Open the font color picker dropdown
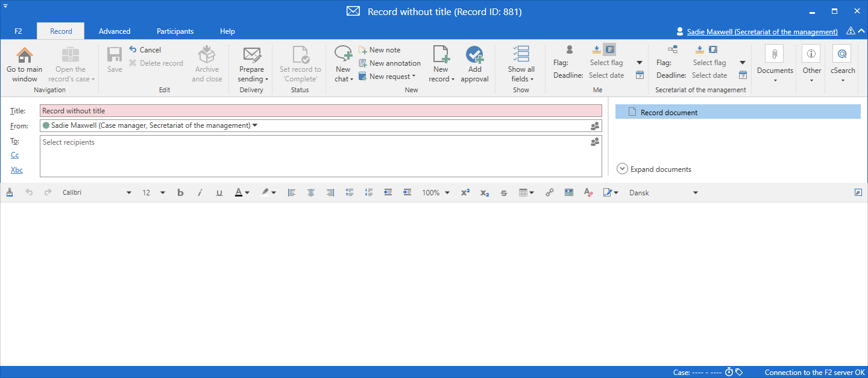868x378 pixels. pos(247,193)
